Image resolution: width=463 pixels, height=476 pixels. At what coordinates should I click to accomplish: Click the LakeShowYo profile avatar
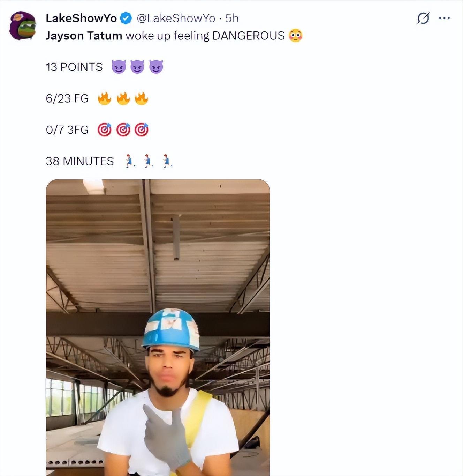(x=23, y=26)
